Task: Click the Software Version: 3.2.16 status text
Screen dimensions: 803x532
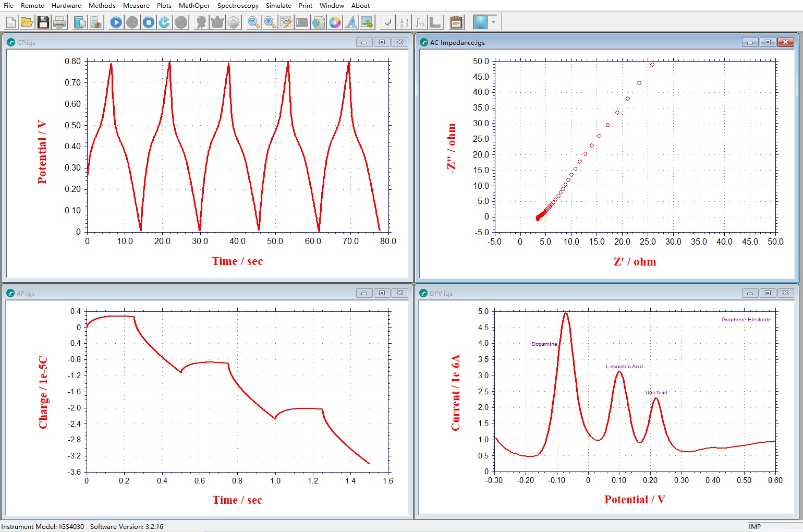Action: [127, 527]
